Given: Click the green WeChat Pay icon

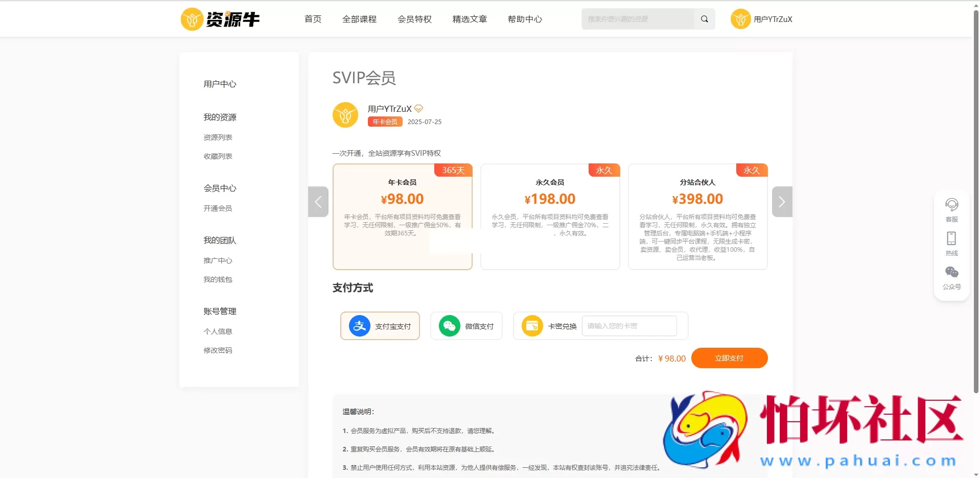Looking at the screenshot, I should pyautogui.click(x=449, y=326).
